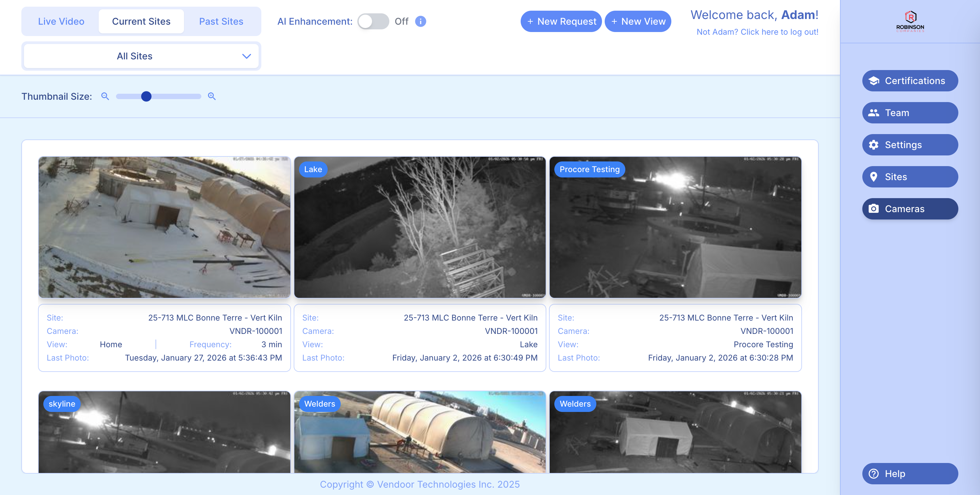980x495 pixels.
Task: Click the 3 min frequency value
Action: click(x=272, y=344)
